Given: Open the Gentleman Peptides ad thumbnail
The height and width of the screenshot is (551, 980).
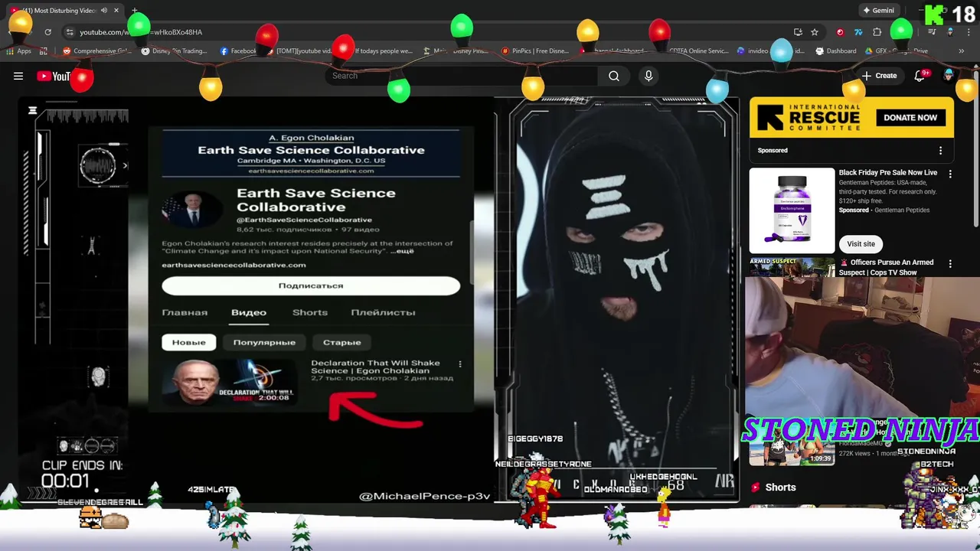Looking at the screenshot, I should 792,210.
